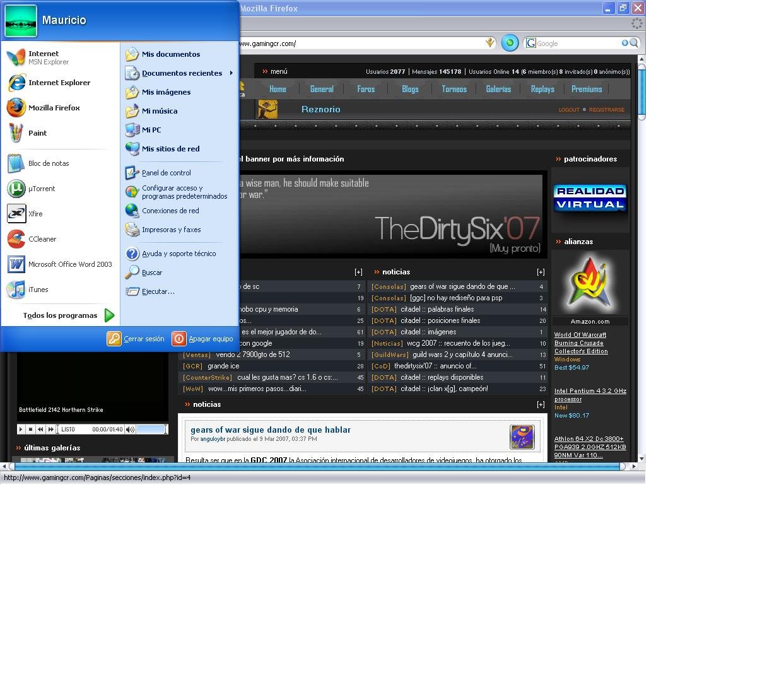The height and width of the screenshot is (697, 784).
Task: Open 'wcg 2007 :: recuento' news item
Action: [459, 343]
